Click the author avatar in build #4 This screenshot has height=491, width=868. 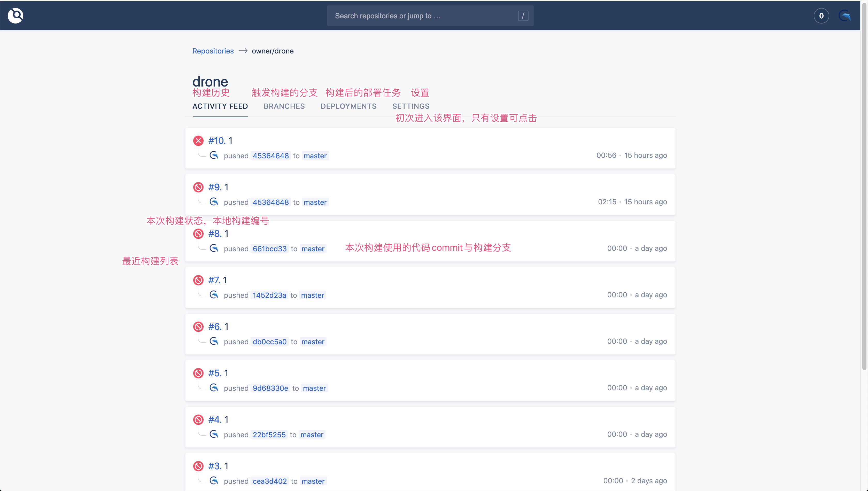[214, 434]
